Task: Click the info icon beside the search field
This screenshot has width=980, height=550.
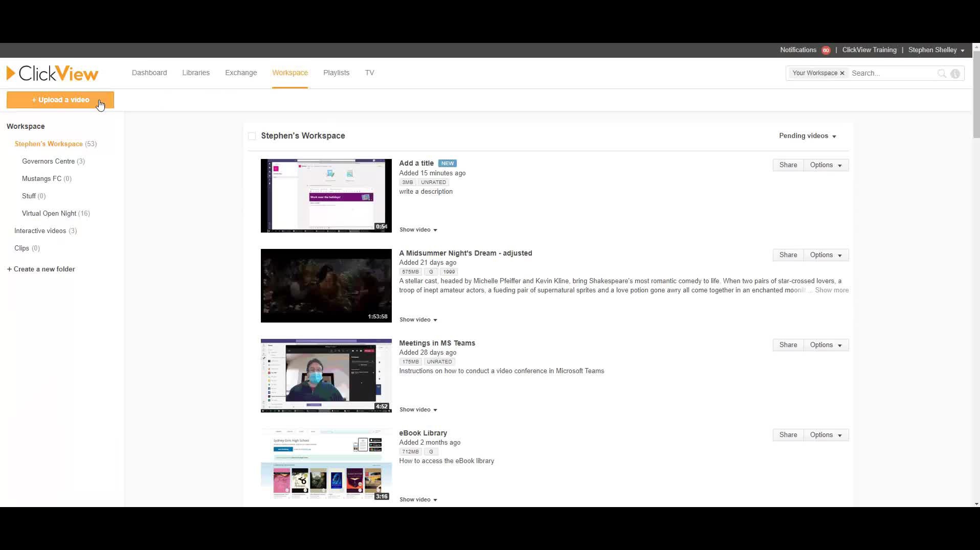Action: (x=955, y=73)
